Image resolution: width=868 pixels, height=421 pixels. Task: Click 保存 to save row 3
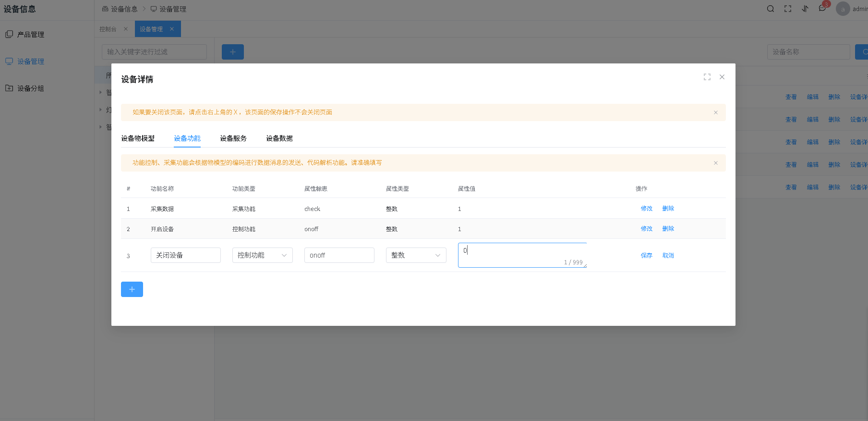coord(646,256)
